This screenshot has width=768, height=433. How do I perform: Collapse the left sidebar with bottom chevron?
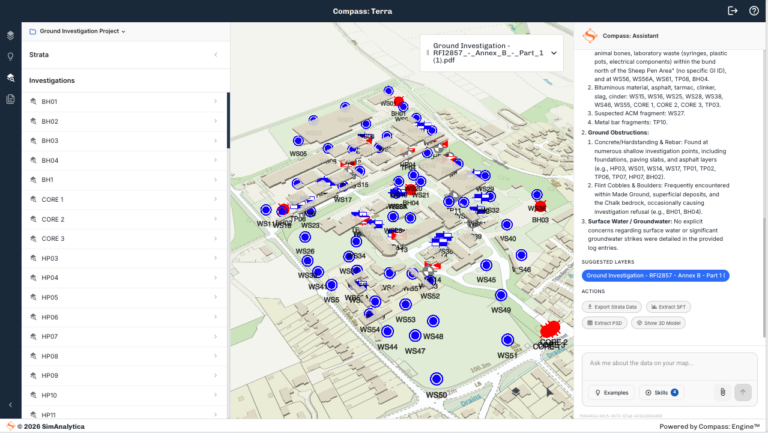coord(10,404)
